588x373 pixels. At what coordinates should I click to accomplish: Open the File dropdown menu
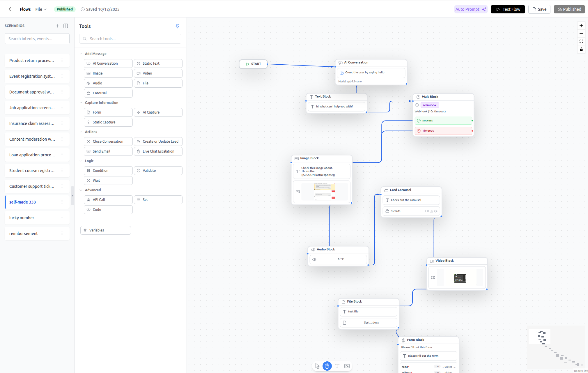click(41, 9)
